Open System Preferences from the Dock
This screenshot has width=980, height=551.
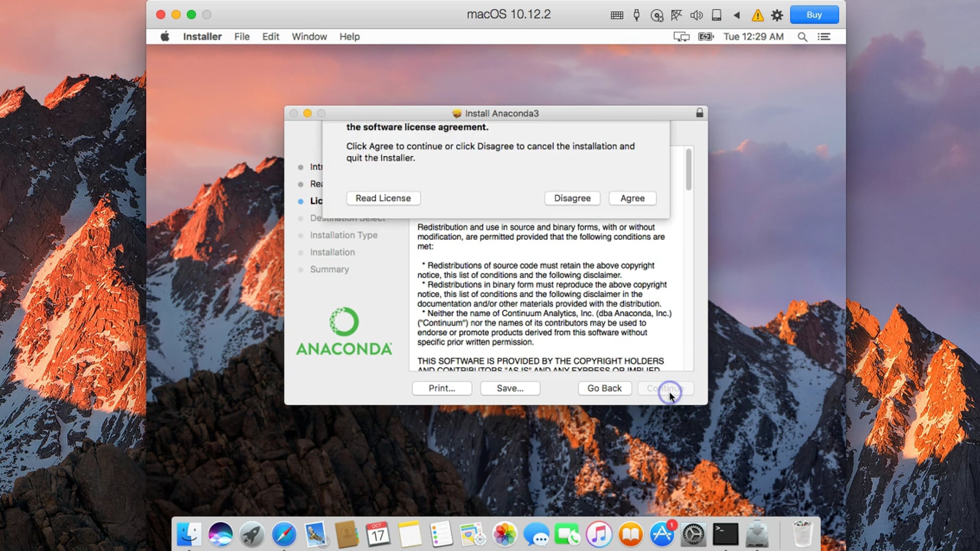click(x=694, y=535)
